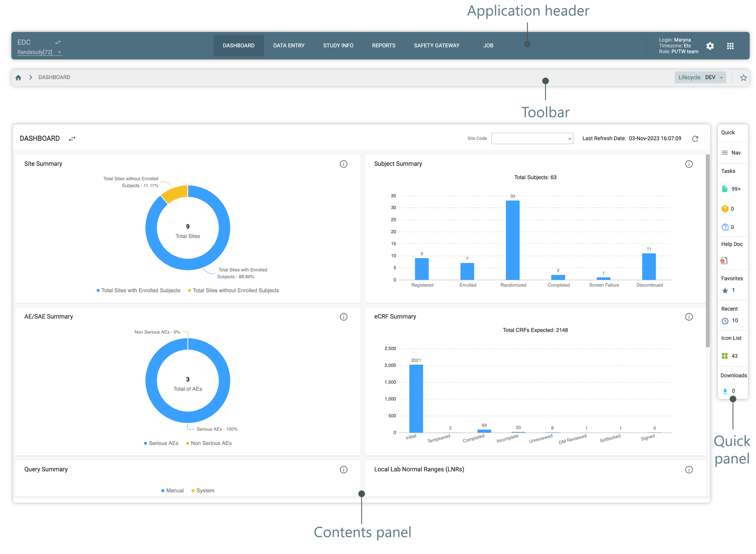The height and width of the screenshot is (554, 756).
Task: Open blue question mark queries icon
Action: tap(725, 227)
